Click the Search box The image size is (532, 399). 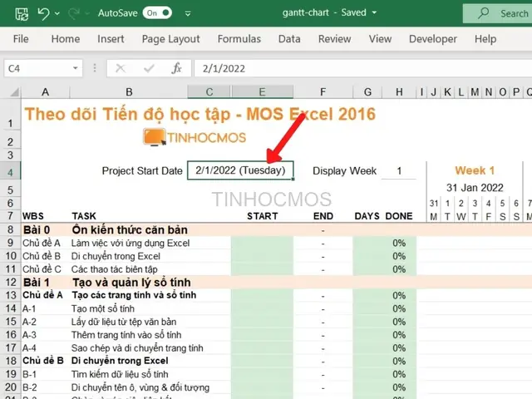[499, 13]
